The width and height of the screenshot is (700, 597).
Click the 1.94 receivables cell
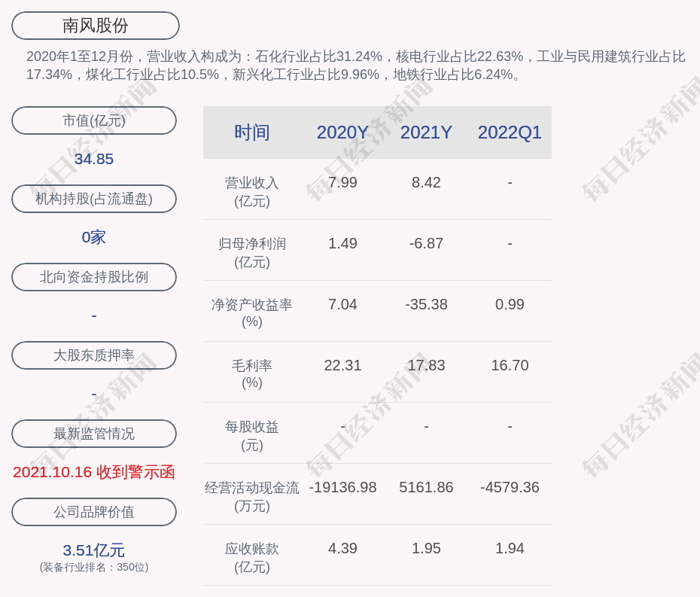tap(510, 548)
